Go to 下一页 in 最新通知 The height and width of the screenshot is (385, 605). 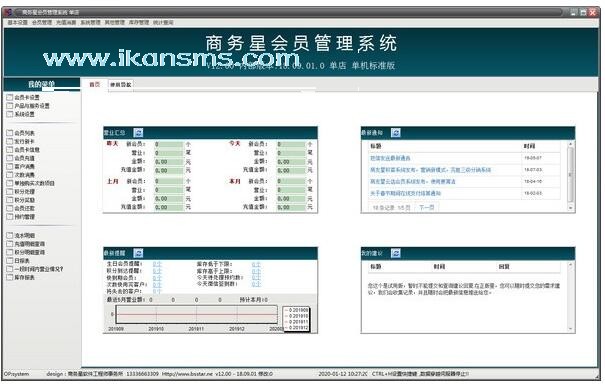pos(427,208)
